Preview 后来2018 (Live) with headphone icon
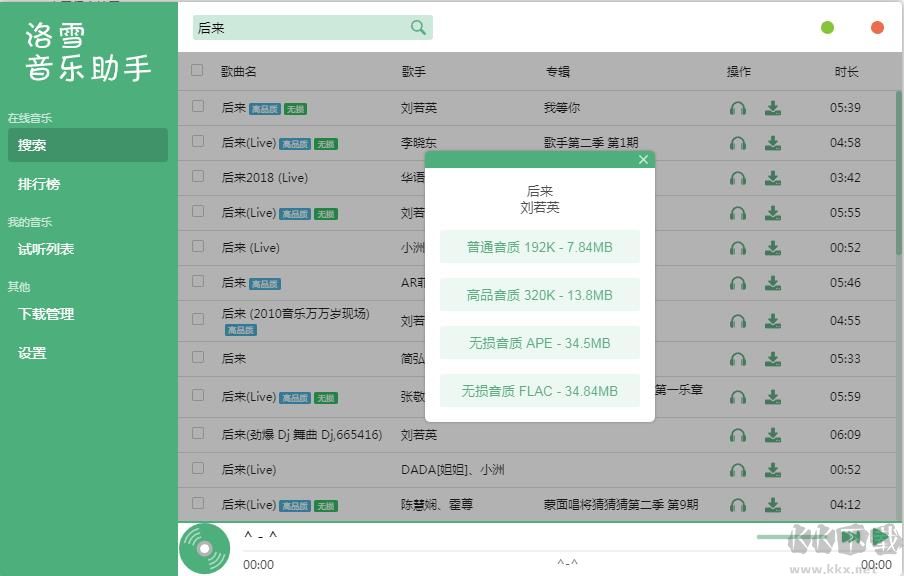 (x=738, y=178)
